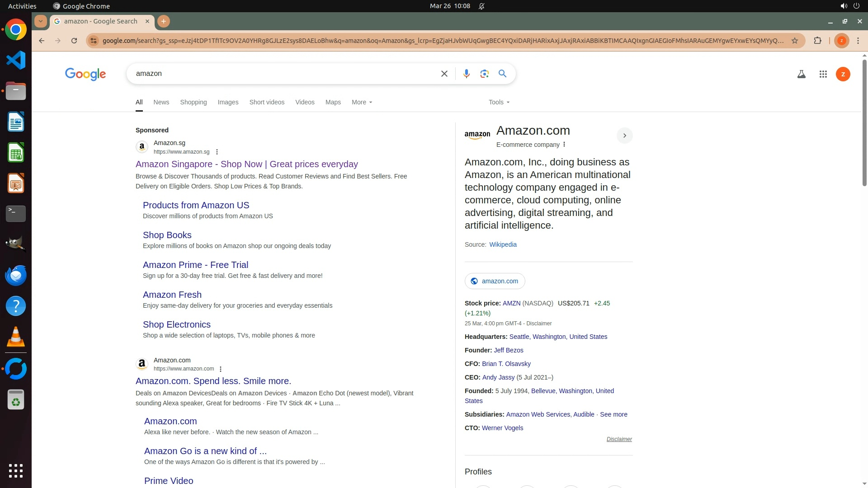Viewport: 868px width, 488px height.
Task: Click the page vertical scrollbar
Action: coord(864,122)
